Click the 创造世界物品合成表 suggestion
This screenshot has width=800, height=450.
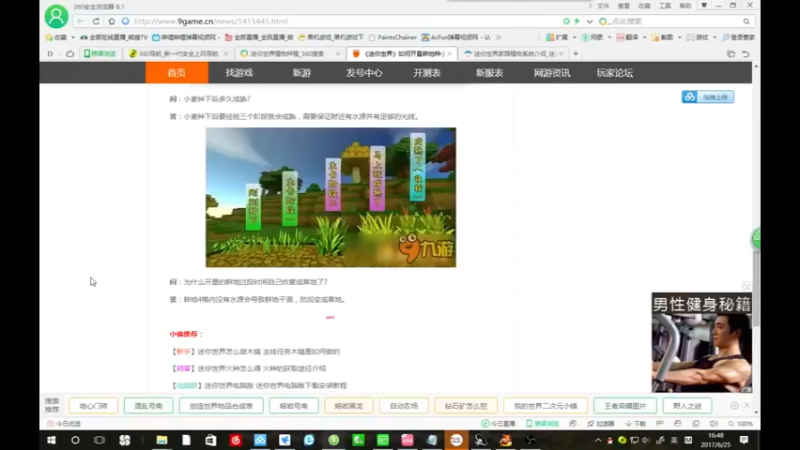(221, 406)
